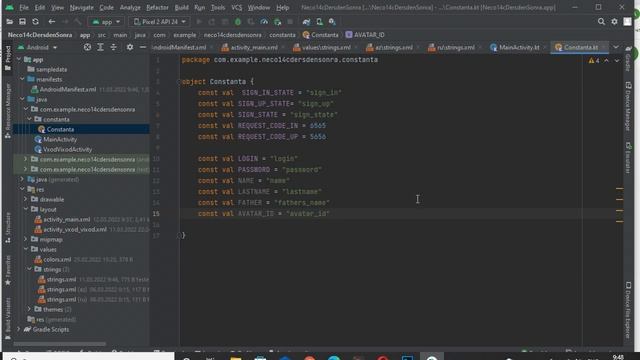Click Expand All in Project panel toolbar
Viewport: 640px width, 360px height.
point(100,47)
